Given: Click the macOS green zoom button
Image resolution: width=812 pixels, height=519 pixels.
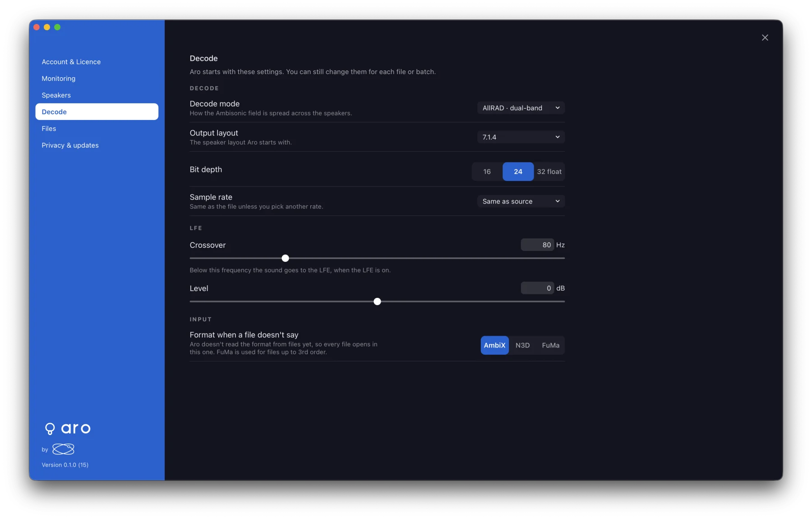Looking at the screenshot, I should tap(57, 27).
